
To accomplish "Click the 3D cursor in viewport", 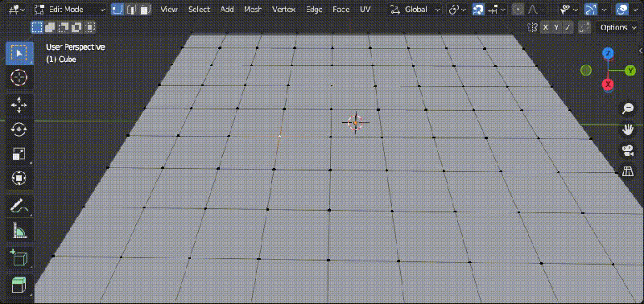I will pos(355,122).
